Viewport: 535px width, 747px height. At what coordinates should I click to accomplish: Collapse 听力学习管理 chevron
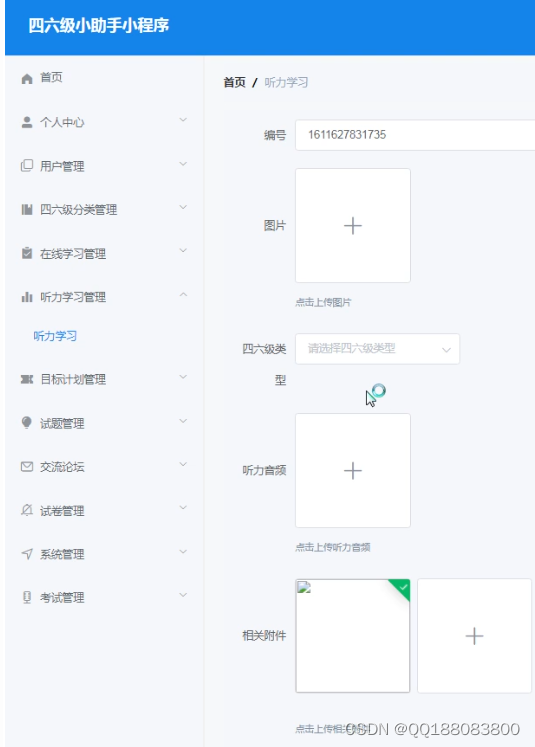(x=183, y=295)
